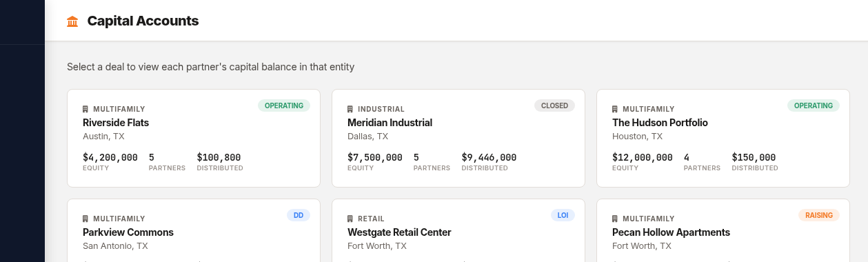Click the $100,800 distributed value
The width and height of the screenshot is (868, 262).
coord(219,157)
